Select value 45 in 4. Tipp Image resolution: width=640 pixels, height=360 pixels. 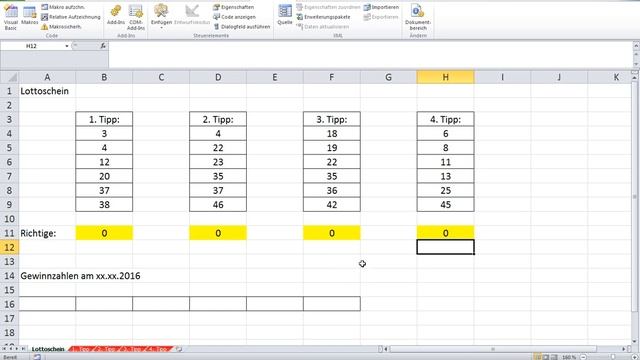445,204
